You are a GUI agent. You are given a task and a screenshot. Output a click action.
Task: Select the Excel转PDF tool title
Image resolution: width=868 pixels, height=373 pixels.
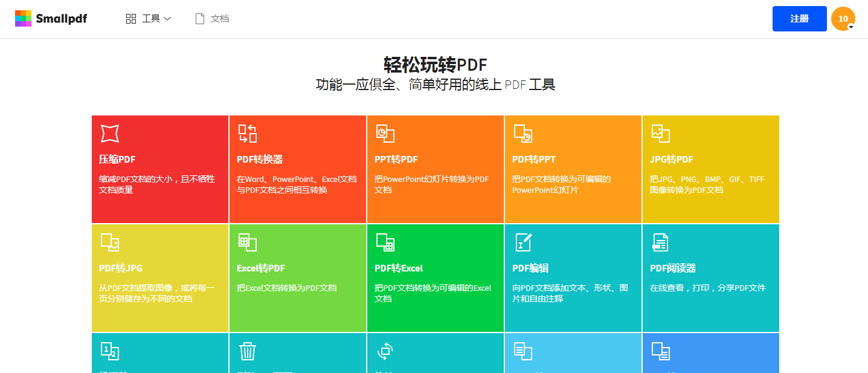(x=260, y=268)
